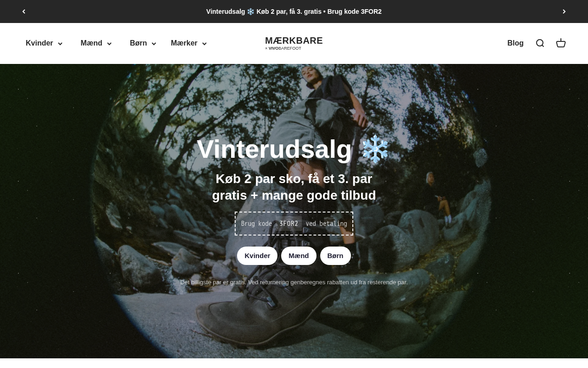Expand the Kvinder menu chevron
Screen dimensions: 588x368
tap(60, 44)
